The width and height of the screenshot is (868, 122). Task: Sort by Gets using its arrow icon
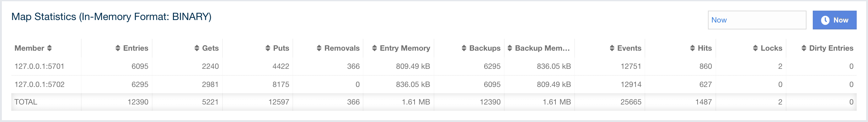coord(197,48)
